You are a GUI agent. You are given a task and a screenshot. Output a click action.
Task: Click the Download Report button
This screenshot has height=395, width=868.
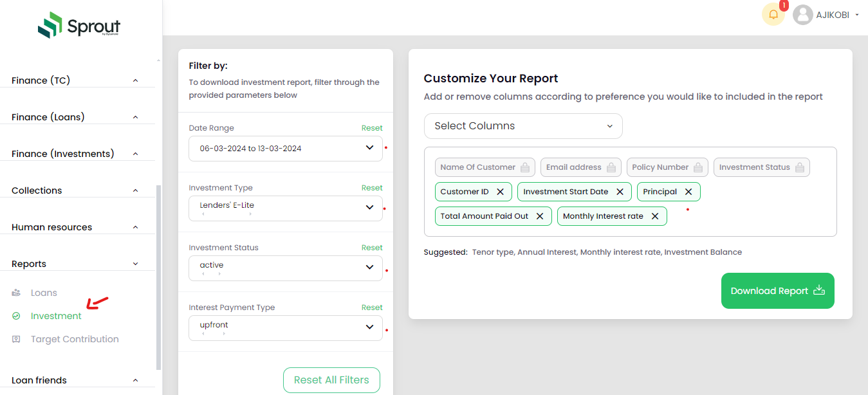click(x=777, y=291)
